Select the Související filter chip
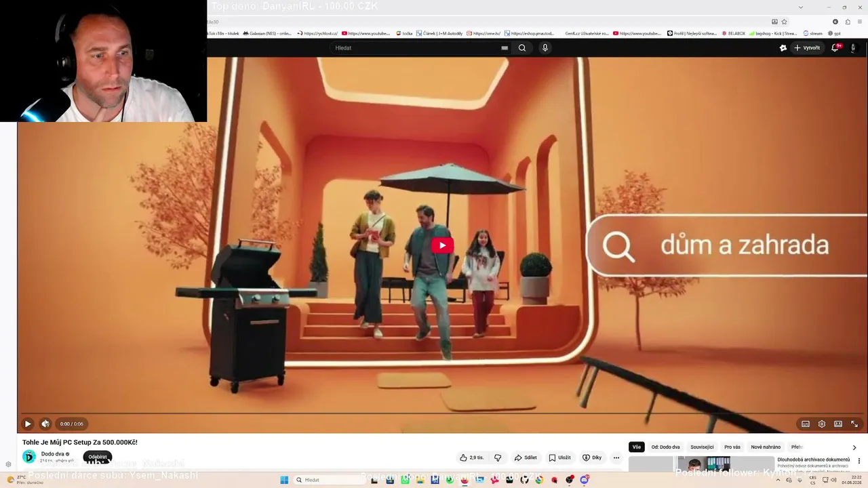This screenshot has width=868, height=488. (x=702, y=447)
